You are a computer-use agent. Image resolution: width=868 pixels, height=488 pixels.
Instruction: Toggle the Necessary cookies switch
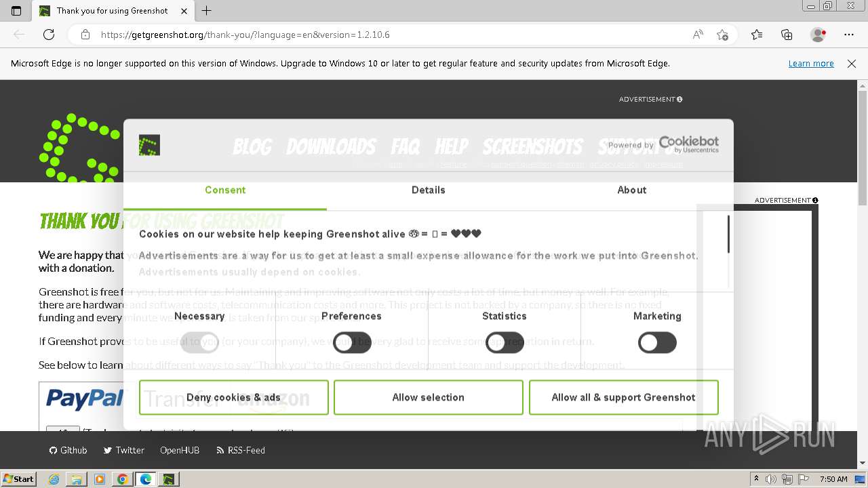tap(199, 342)
